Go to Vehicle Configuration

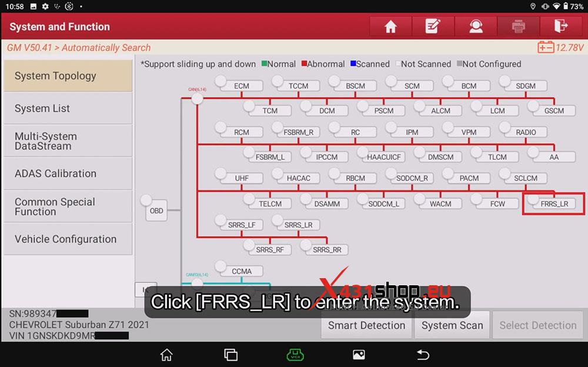point(68,239)
